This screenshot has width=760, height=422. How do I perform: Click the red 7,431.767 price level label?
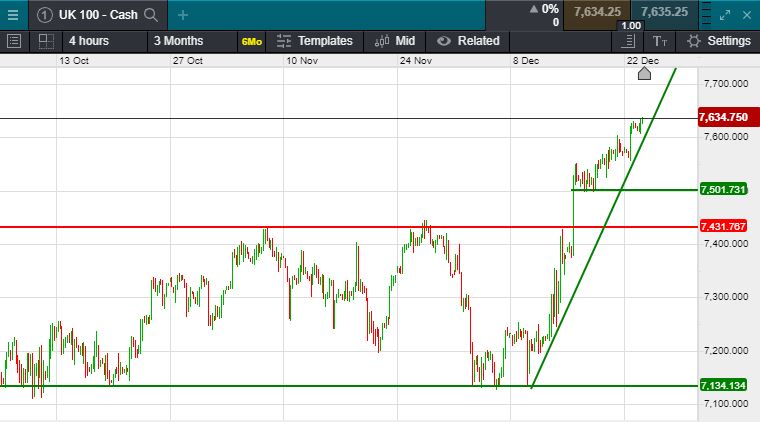[724, 227]
